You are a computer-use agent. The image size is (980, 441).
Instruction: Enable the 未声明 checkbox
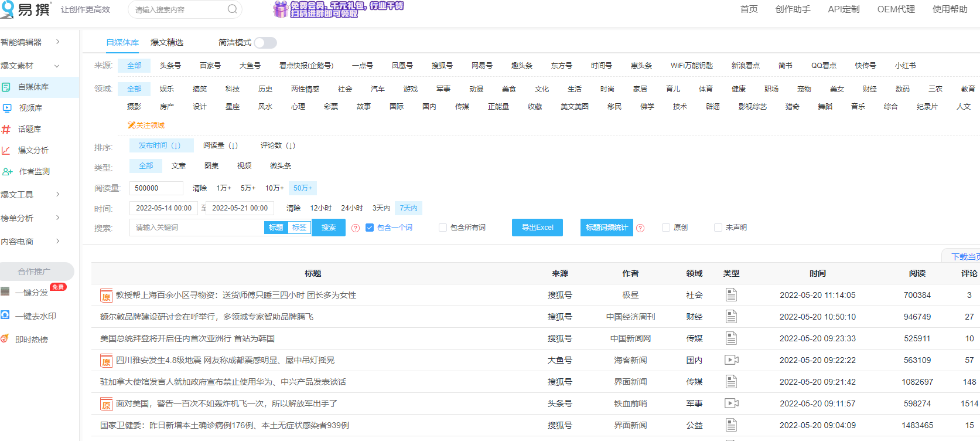pyautogui.click(x=718, y=228)
